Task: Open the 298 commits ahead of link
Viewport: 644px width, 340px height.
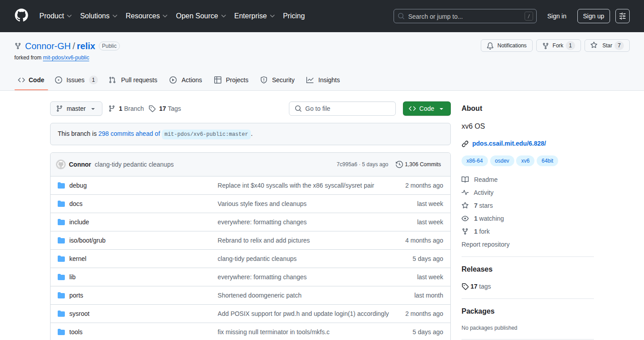Action: [x=129, y=134]
